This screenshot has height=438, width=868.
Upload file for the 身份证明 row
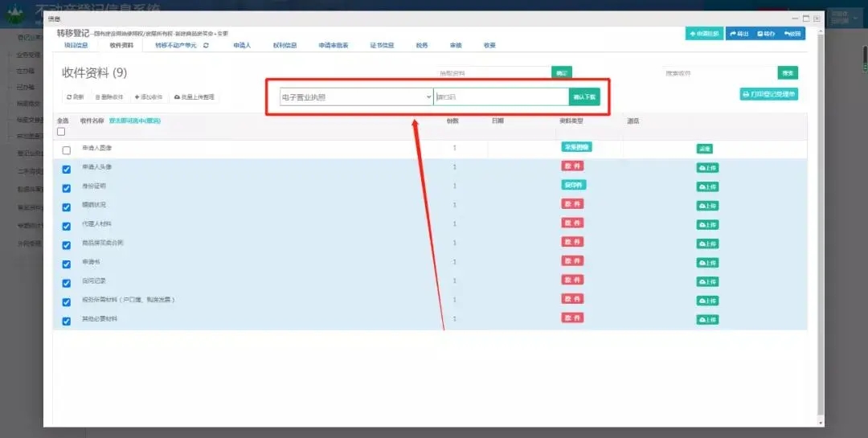pyautogui.click(x=706, y=186)
